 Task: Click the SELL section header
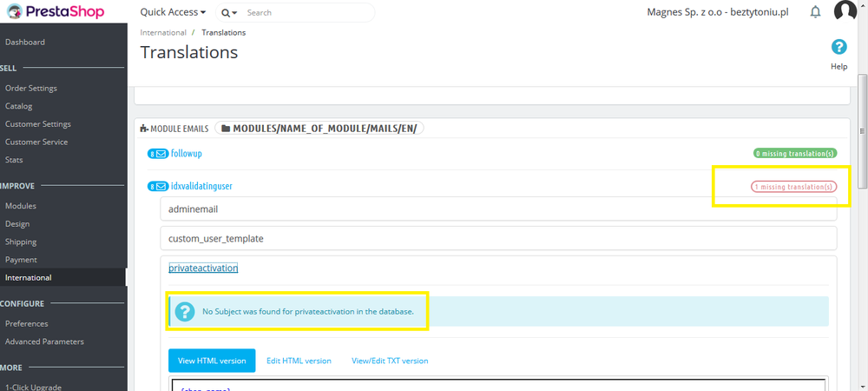tap(9, 68)
